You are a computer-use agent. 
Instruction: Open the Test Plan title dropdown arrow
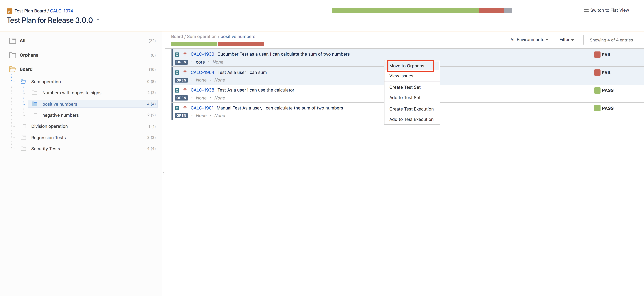point(98,20)
